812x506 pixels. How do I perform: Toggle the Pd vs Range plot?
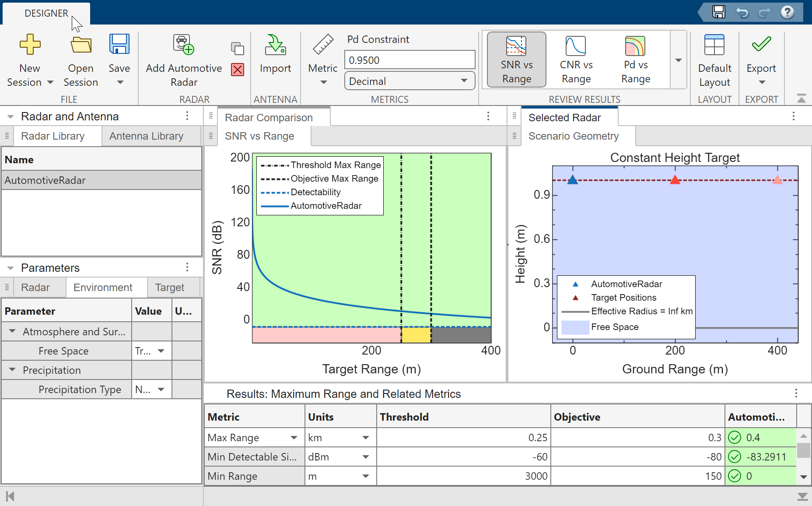tap(635, 60)
